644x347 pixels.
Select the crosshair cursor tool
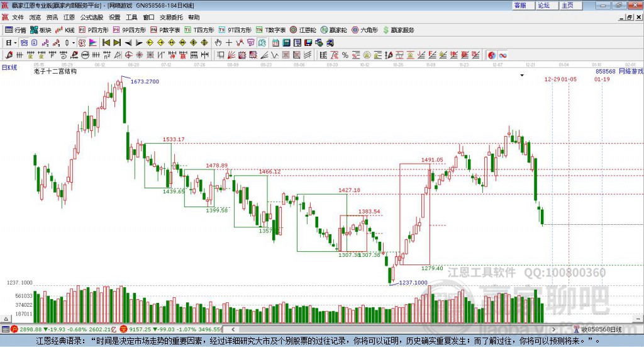click(229, 42)
